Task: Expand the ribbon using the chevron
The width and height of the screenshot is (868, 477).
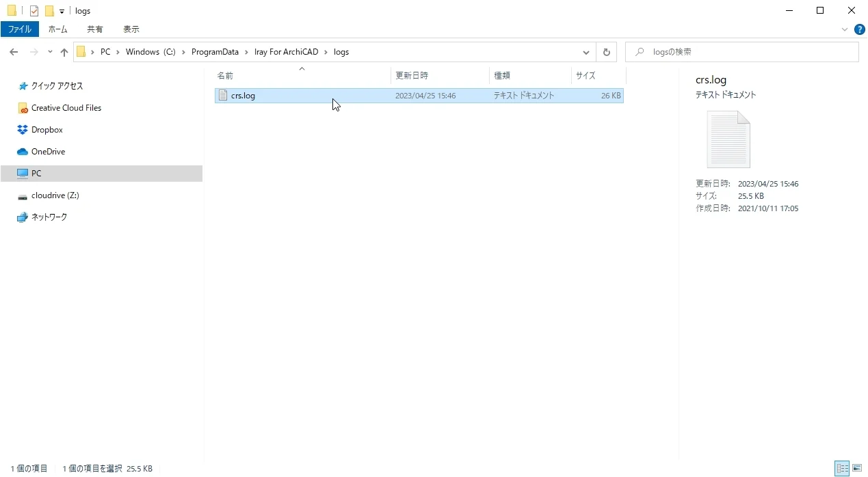Action: coord(845,30)
